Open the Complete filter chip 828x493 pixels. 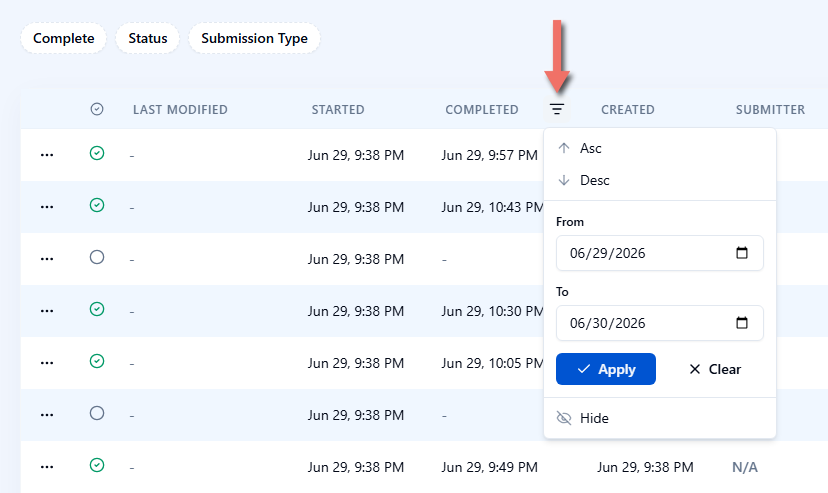[x=63, y=38]
